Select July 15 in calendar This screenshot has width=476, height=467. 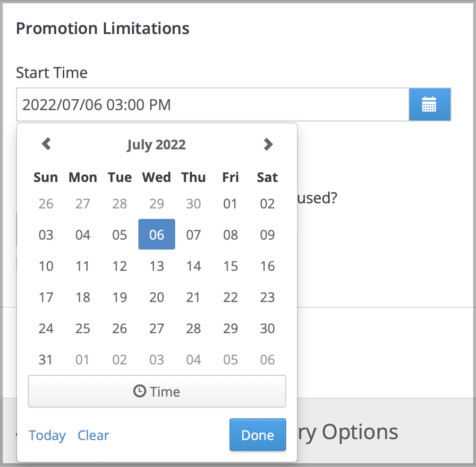(230, 266)
